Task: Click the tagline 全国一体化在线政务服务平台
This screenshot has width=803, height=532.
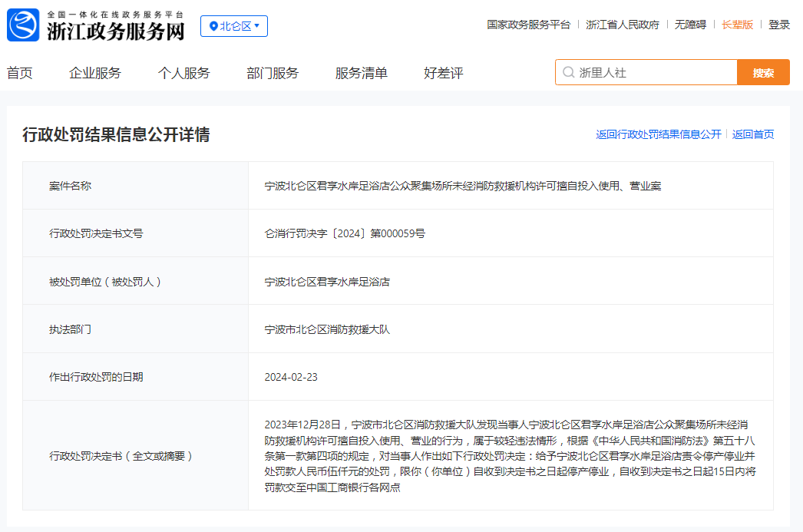Action: pos(115,15)
